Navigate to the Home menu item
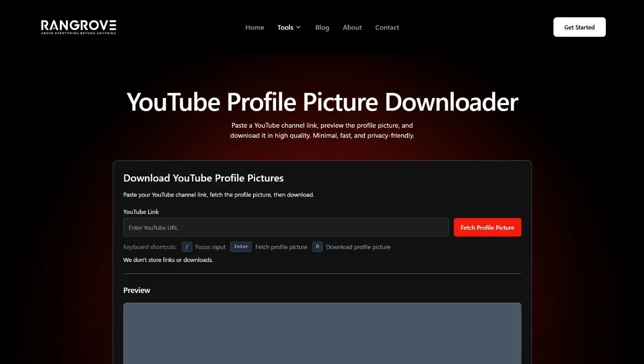 pyautogui.click(x=255, y=27)
